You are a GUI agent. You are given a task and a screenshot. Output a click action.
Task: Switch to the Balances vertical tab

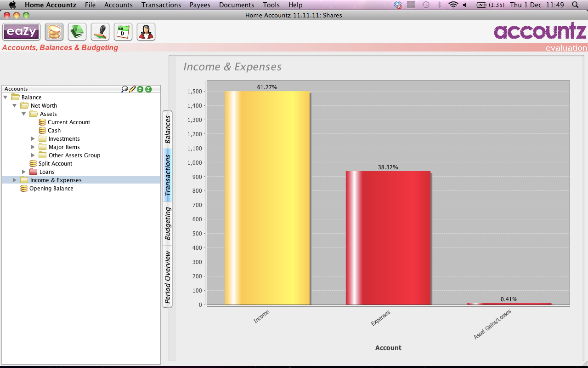(168, 129)
